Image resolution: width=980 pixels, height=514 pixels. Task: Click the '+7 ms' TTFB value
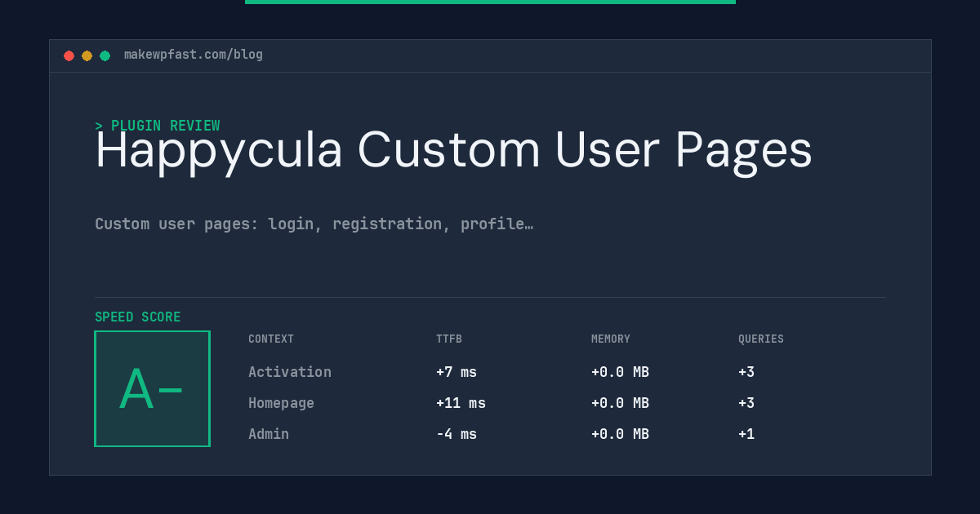457,372
